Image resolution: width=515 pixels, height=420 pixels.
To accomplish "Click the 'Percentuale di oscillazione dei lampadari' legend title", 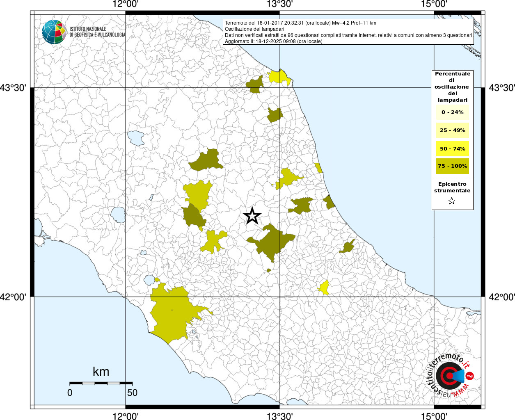I will pyautogui.click(x=452, y=87).
